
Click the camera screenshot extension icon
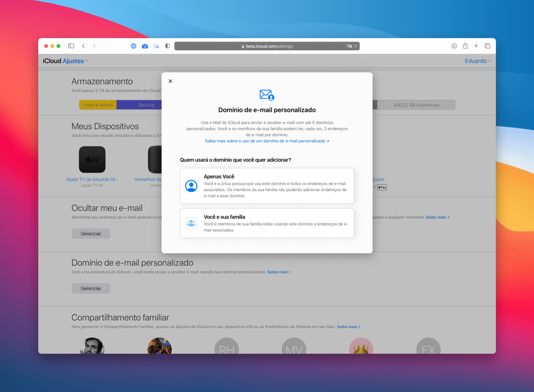tap(145, 46)
